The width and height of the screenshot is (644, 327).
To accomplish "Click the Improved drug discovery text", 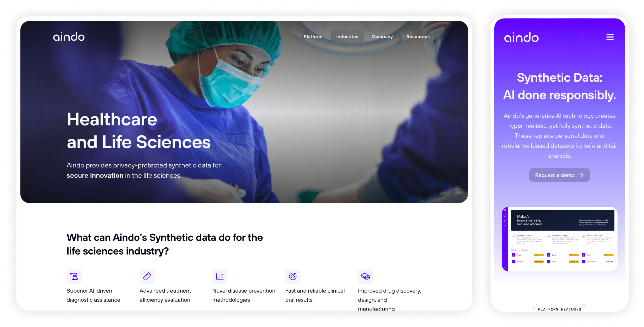I will tap(389, 300).
